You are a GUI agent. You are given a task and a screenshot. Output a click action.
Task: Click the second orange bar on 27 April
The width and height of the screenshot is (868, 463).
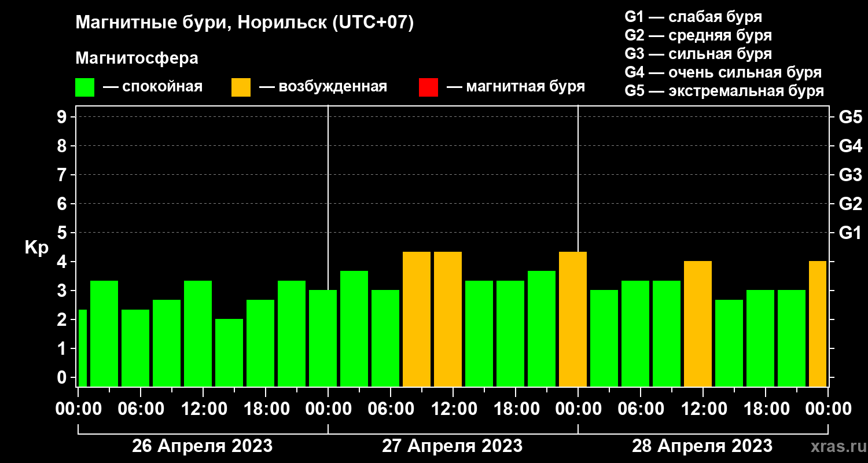(x=448, y=319)
